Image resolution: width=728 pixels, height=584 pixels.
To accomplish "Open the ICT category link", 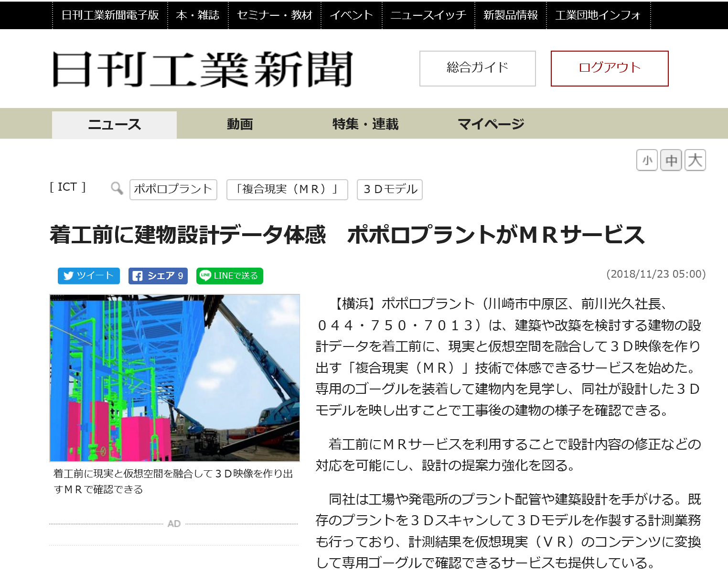I will click(68, 187).
